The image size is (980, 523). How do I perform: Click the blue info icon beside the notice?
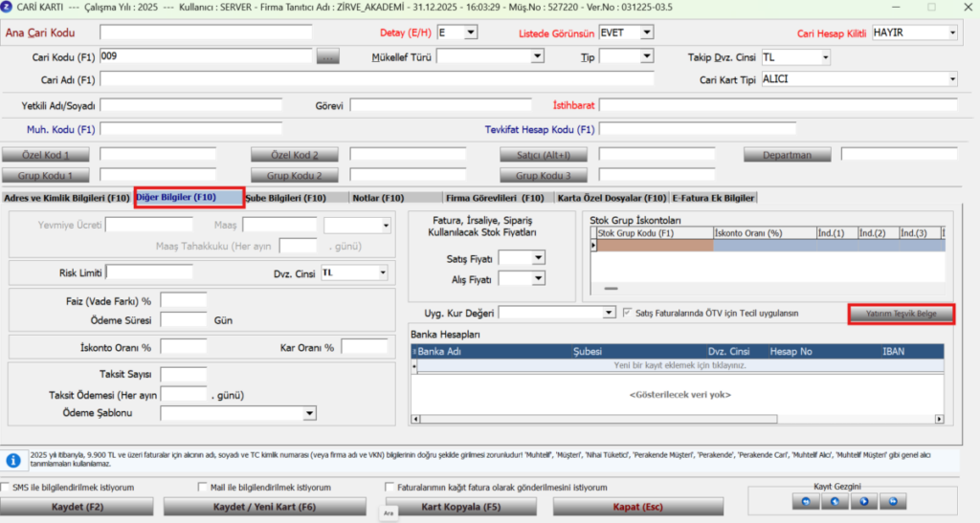pos(13,460)
